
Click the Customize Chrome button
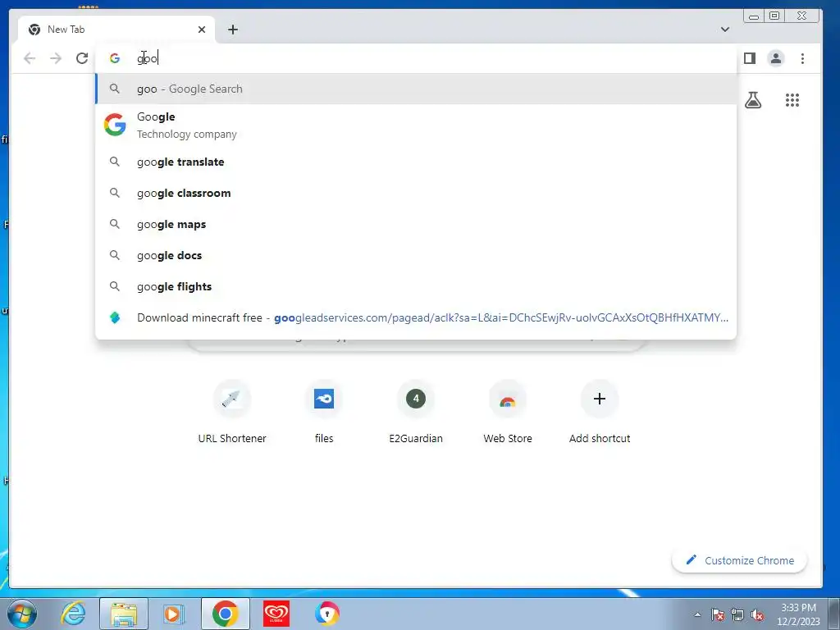[739, 560]
